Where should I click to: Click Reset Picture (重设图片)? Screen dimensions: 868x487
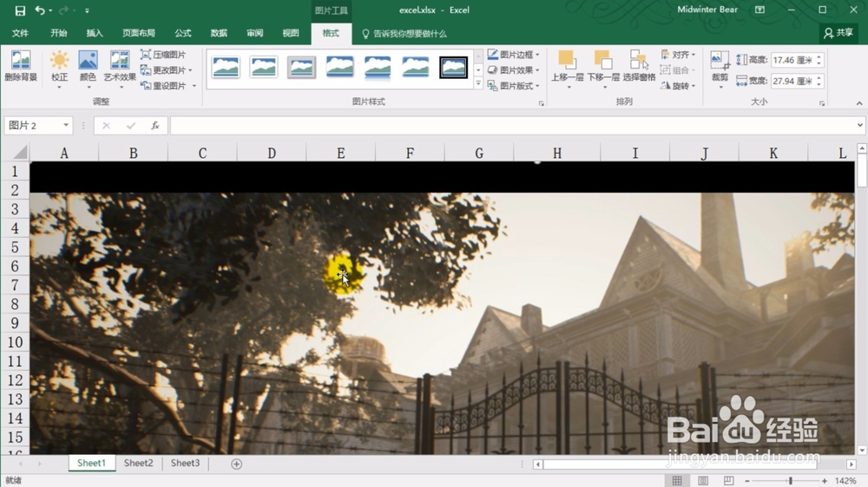click(168, 85)
